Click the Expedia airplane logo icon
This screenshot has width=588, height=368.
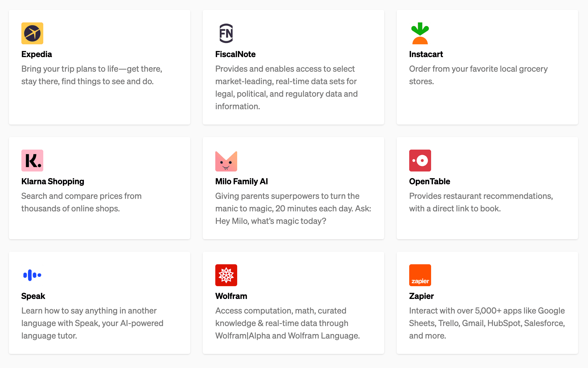[32, 33]
